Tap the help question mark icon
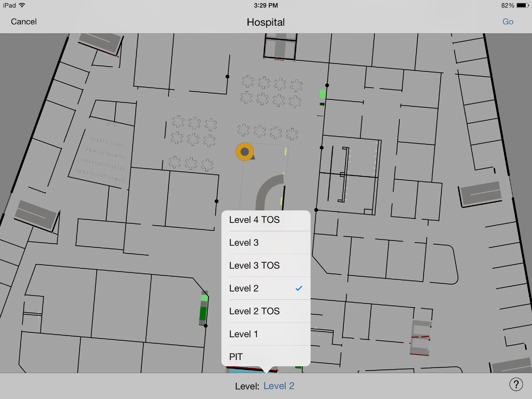 click(516, 385)
